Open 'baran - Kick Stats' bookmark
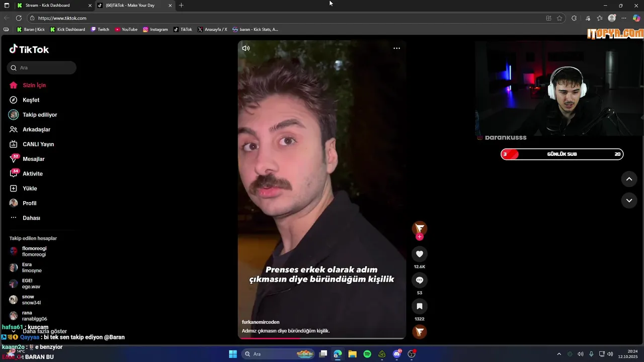Screen dimensions: 644x362 pyautogui.click(x=255, y=30)
